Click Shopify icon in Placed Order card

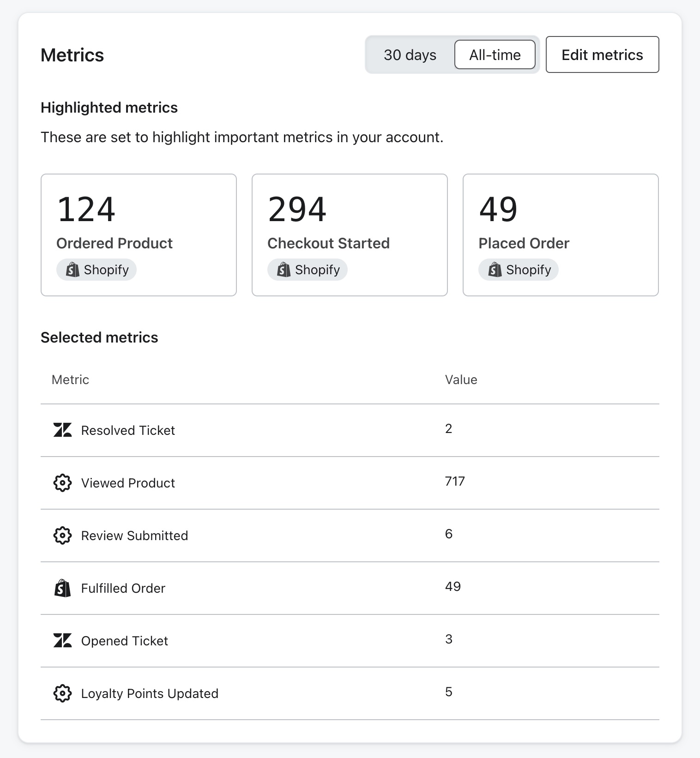(x=495, y=270)
